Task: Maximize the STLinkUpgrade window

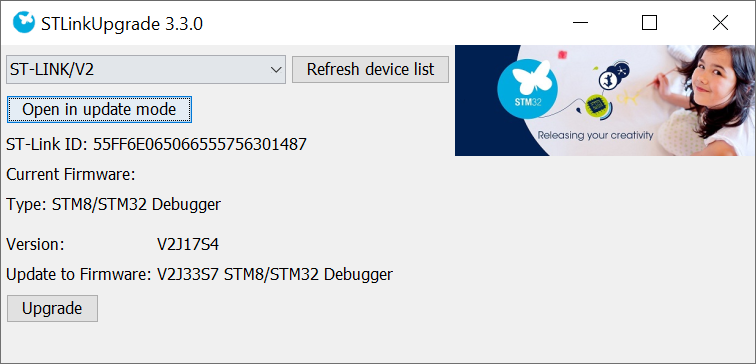Action: (649, 23)
